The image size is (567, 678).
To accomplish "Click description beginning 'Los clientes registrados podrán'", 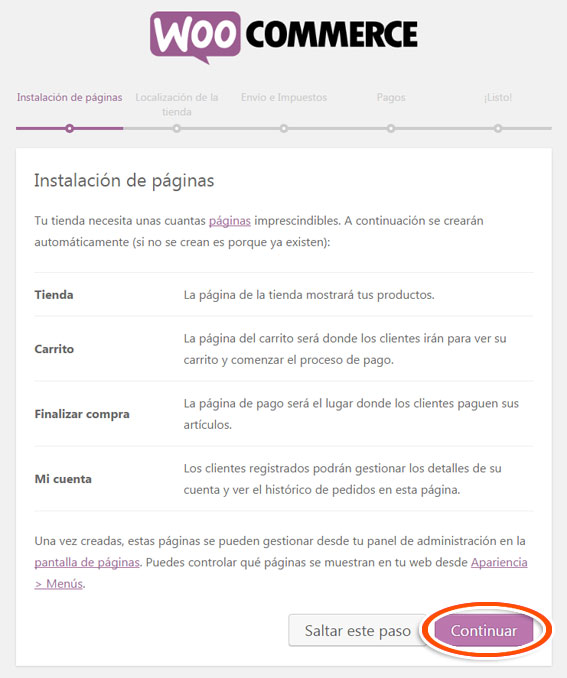I will pyautogui.click(x=342, y=479).
